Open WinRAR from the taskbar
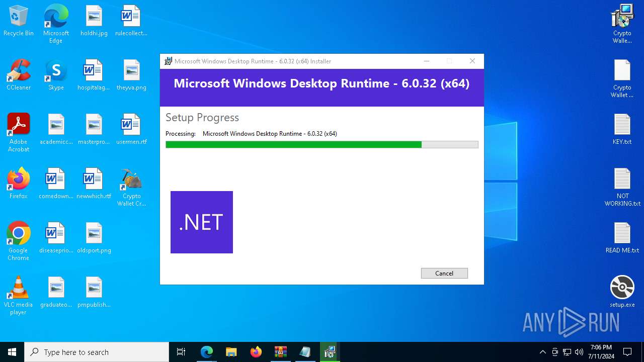Viewport: 644px width, 362px height. [280, 352]
